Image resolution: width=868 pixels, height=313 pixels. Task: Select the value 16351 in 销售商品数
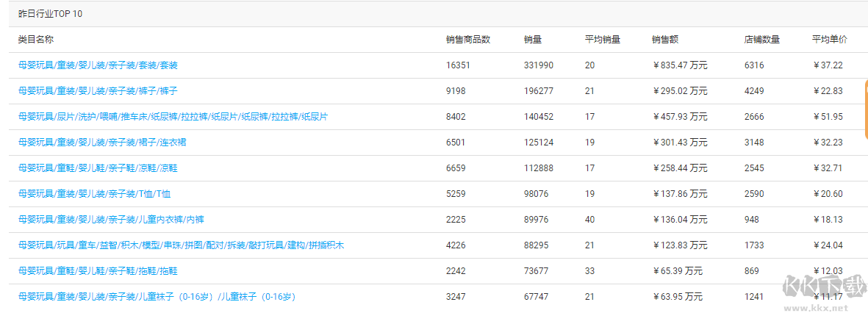tap(458, 65)
